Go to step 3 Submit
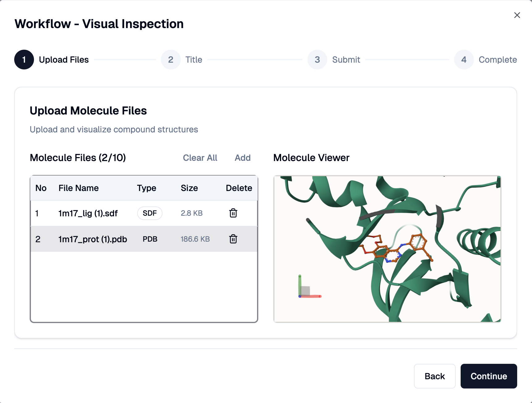Viewport: 532px width, 403px height. click(317, 60)
